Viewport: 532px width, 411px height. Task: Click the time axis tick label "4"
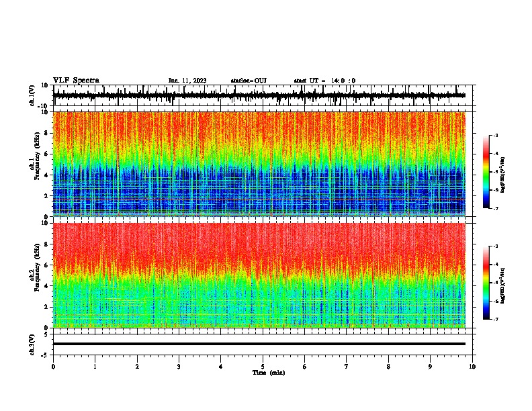point(221,367)
